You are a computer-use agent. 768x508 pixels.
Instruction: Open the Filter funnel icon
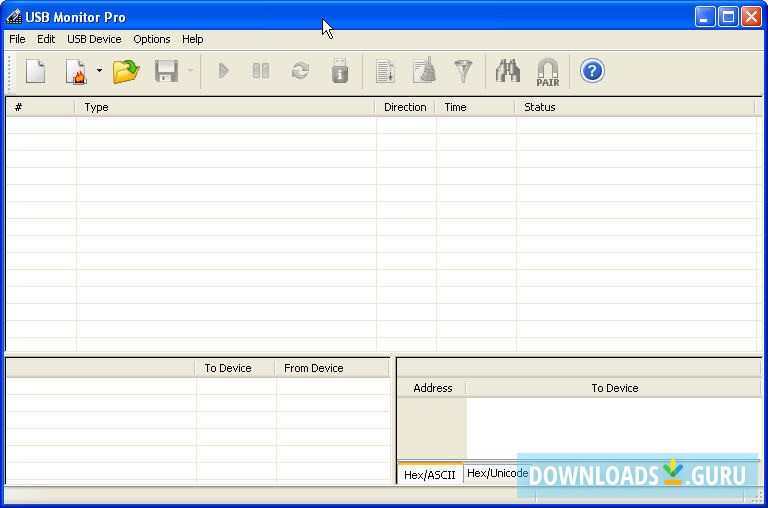click(463, 72)
